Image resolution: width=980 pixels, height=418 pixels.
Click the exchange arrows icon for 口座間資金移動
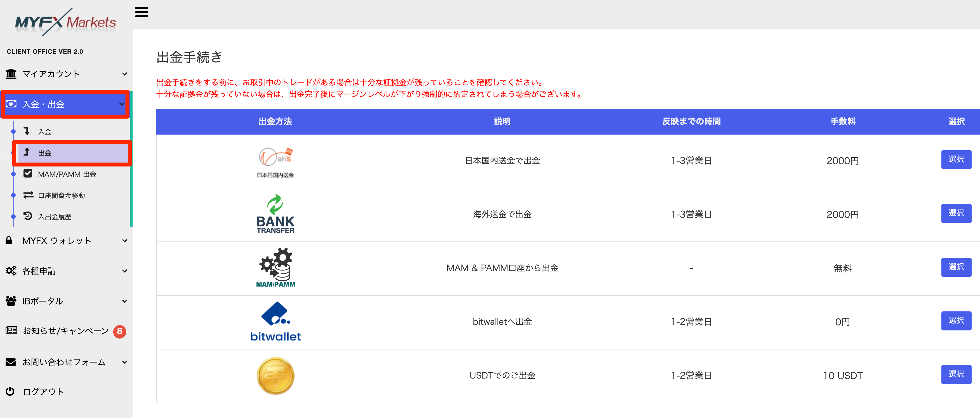point(28,195)
